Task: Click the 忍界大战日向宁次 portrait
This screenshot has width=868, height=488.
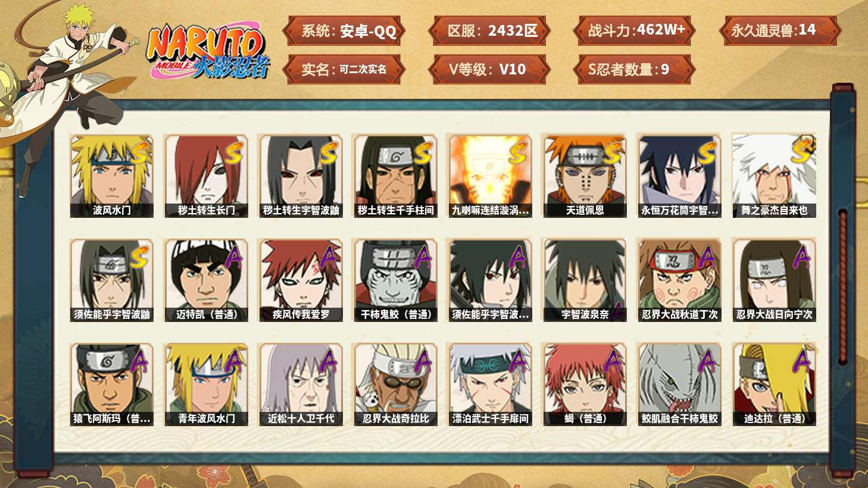Action: (x=774, y=280)
